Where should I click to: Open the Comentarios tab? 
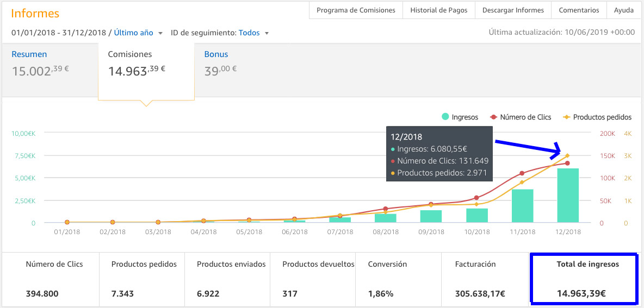click(579, 10)
